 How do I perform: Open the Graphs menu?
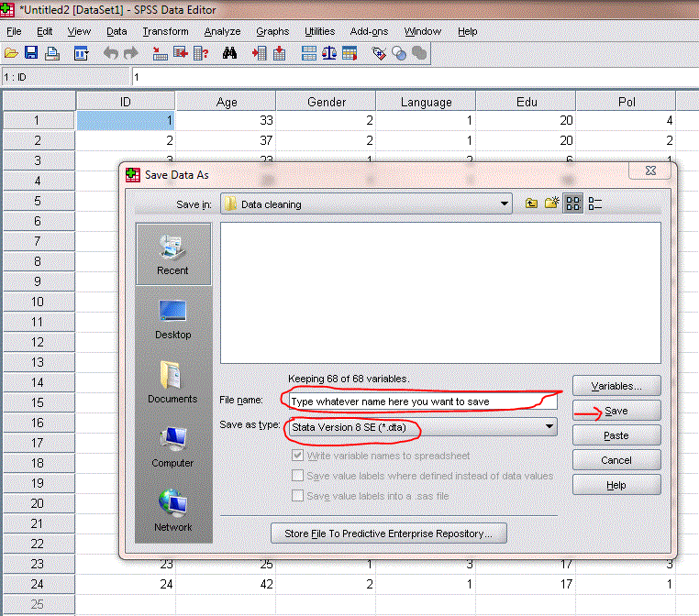tap(272, 31)
